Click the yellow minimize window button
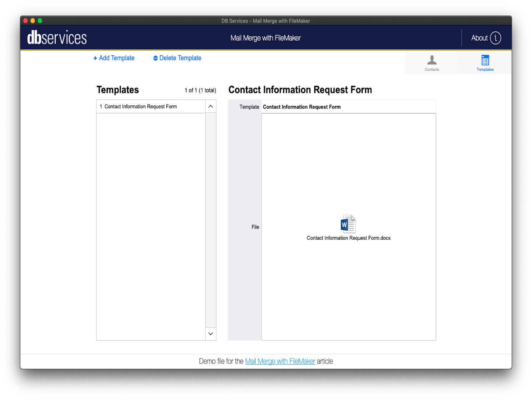The height and width of the screenshot is (400, 532). 33,21
